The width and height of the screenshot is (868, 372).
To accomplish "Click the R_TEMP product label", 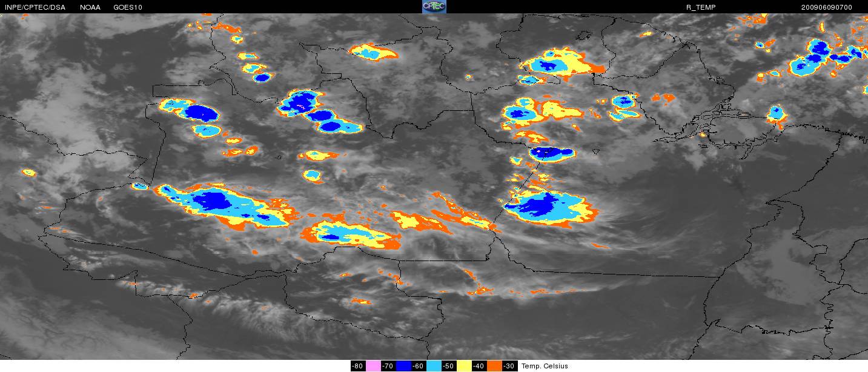I will pyautogui.click(x=701, y=7).
